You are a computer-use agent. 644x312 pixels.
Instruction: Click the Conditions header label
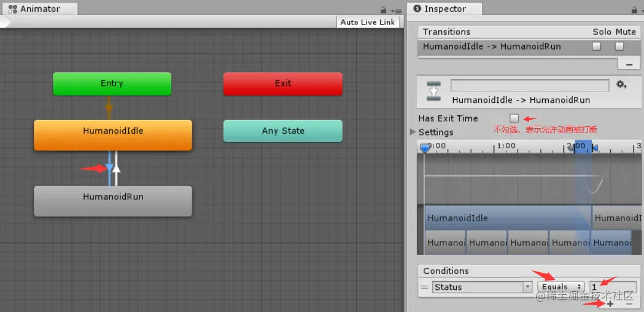[x=446, y=271]
